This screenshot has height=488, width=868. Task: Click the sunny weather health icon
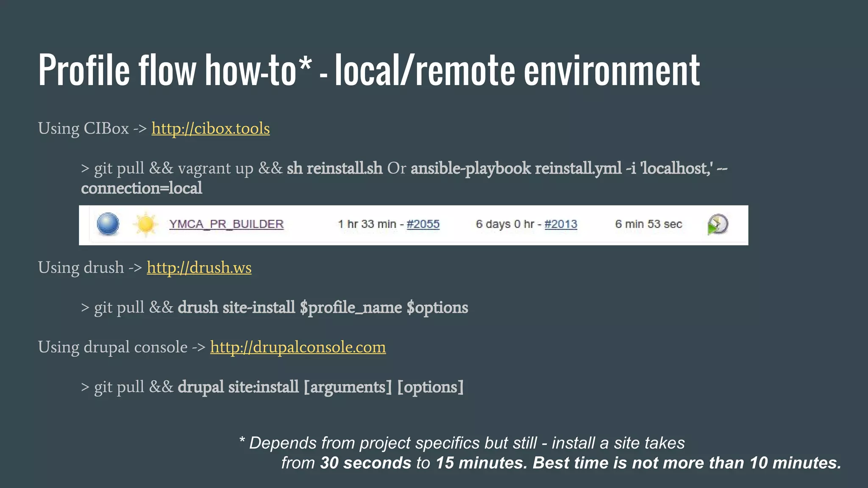(x=145, y=224)
